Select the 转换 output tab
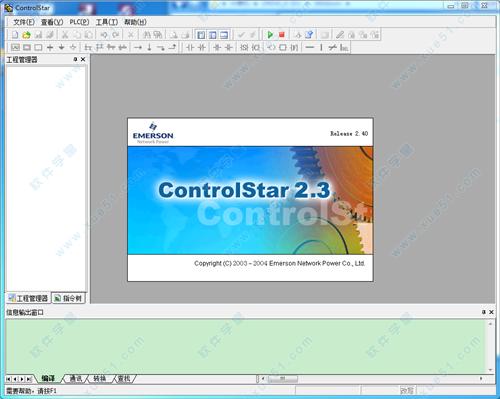This screenshot has height=399, width=500. coord(100,379)
